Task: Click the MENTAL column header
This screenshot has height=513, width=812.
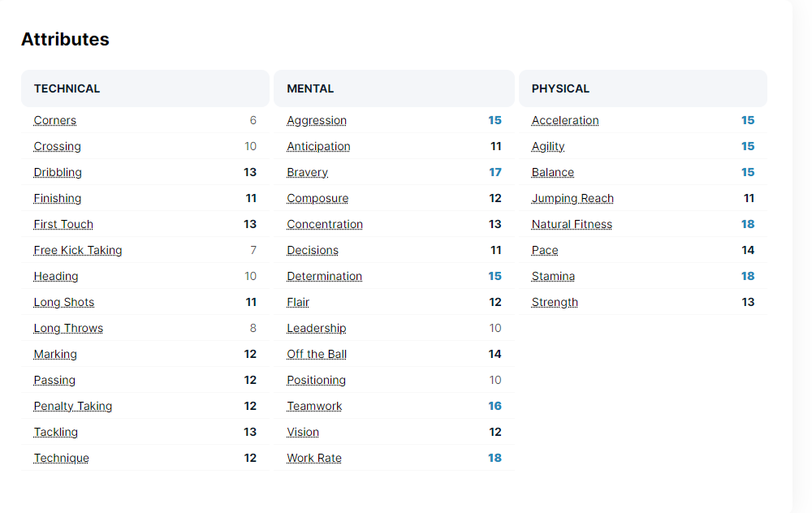Action: click(x=310, y=88)
